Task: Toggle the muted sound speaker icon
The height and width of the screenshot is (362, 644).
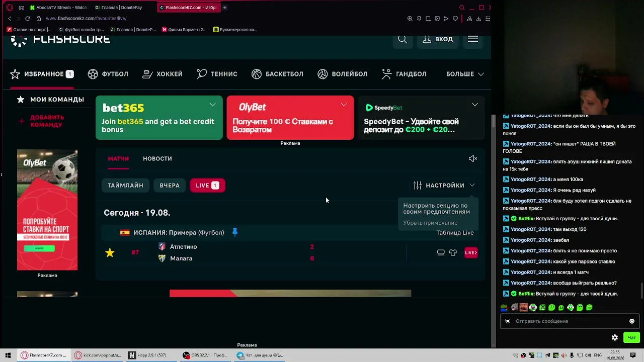Action: click(x=472, y=158)
